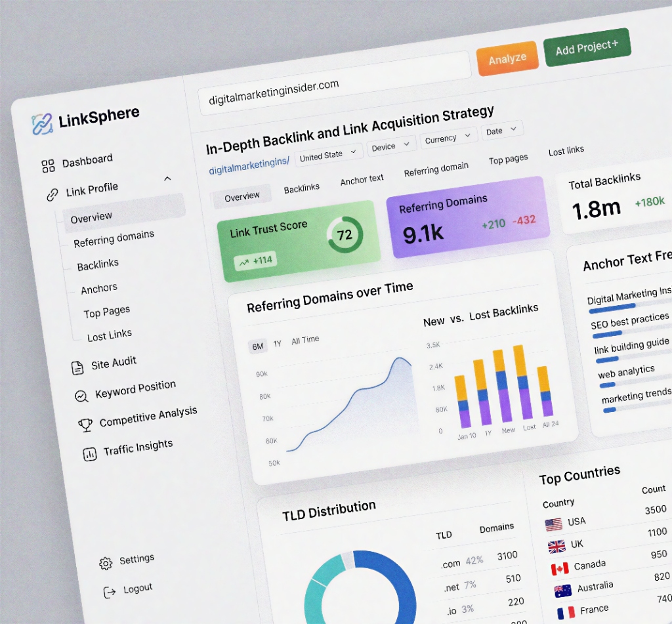Click the Traffic Insights bar chart icon
Viewport: 672px width, 624px height.
89,454
